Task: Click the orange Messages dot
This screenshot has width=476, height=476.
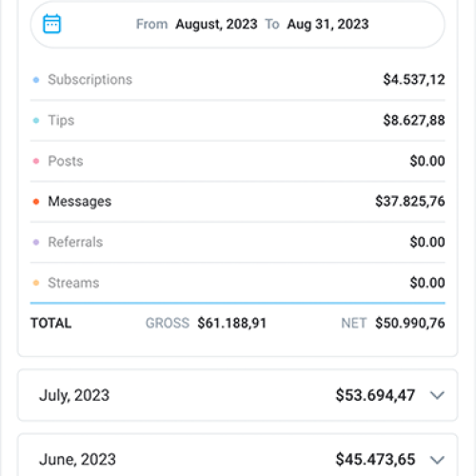Action: (x=36, y=202)
